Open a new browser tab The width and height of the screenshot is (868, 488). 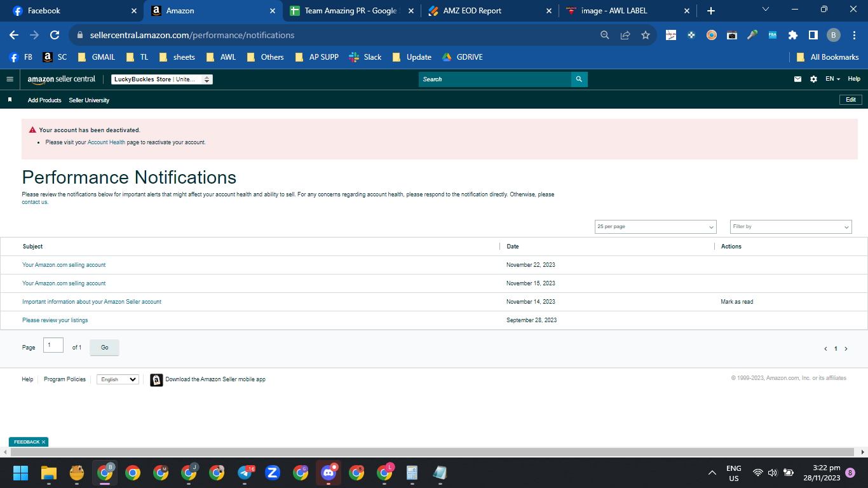coord(711,11)
